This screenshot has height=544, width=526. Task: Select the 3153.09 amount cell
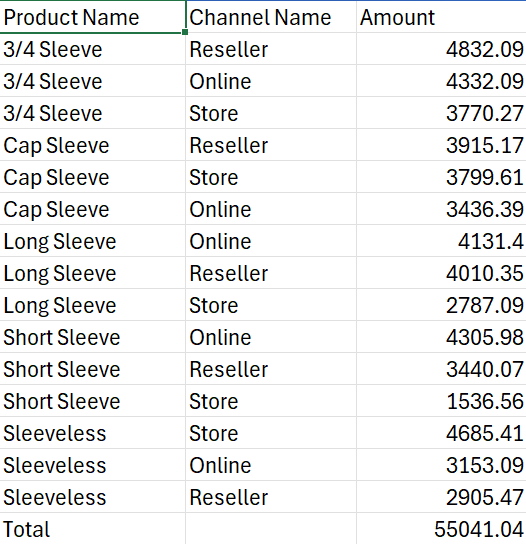click(441, 465)
